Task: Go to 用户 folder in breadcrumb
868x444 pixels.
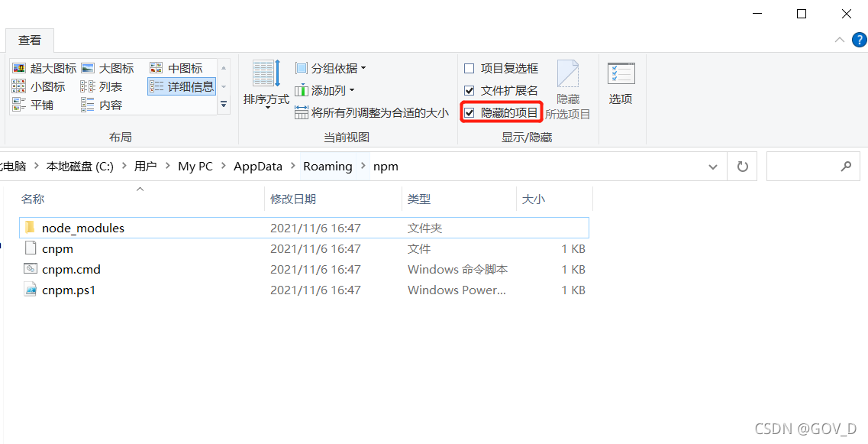Action: pos(146,167)
